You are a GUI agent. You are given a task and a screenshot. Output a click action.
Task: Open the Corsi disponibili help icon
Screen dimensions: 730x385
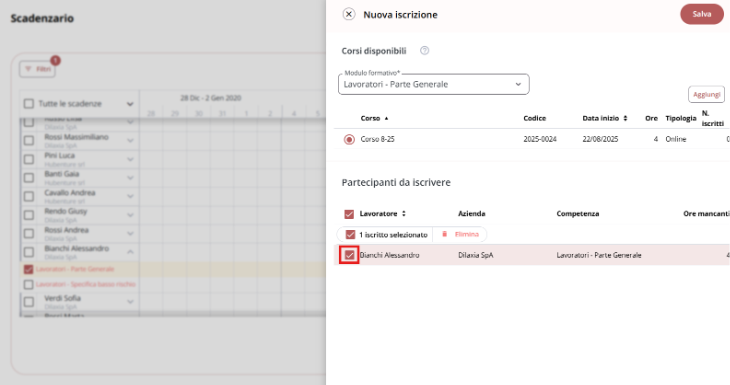(424, 51)
